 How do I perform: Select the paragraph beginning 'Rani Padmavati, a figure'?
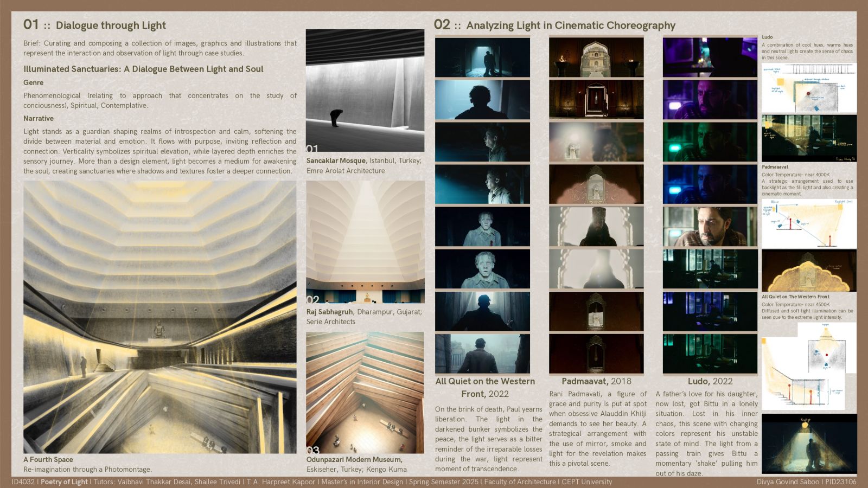(598, 428)
